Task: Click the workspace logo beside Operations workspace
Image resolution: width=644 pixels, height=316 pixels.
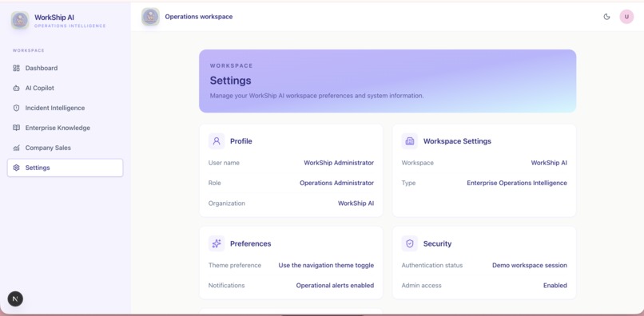Action: click(x=150, y=17)
